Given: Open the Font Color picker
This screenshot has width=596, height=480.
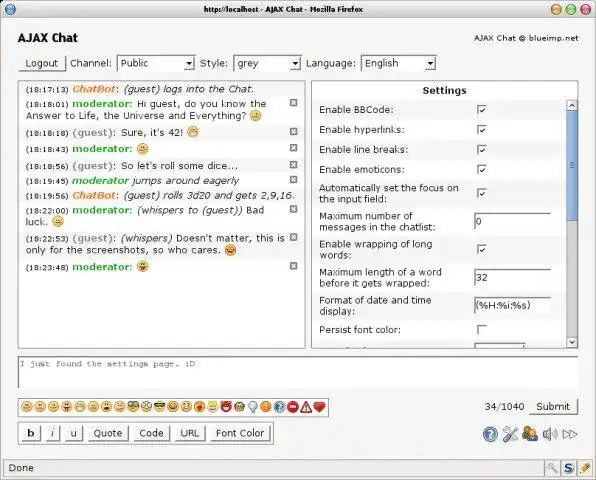Looking at the screenshot, I should tap(240, 433).
